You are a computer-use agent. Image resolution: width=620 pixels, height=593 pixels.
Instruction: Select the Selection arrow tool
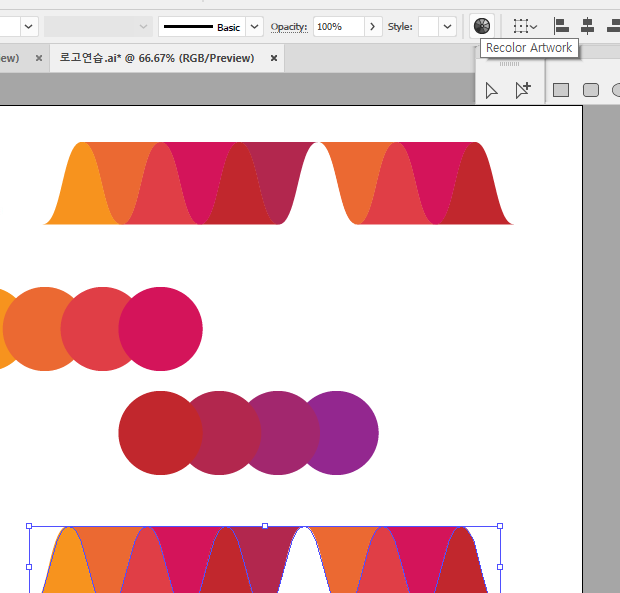491,91
